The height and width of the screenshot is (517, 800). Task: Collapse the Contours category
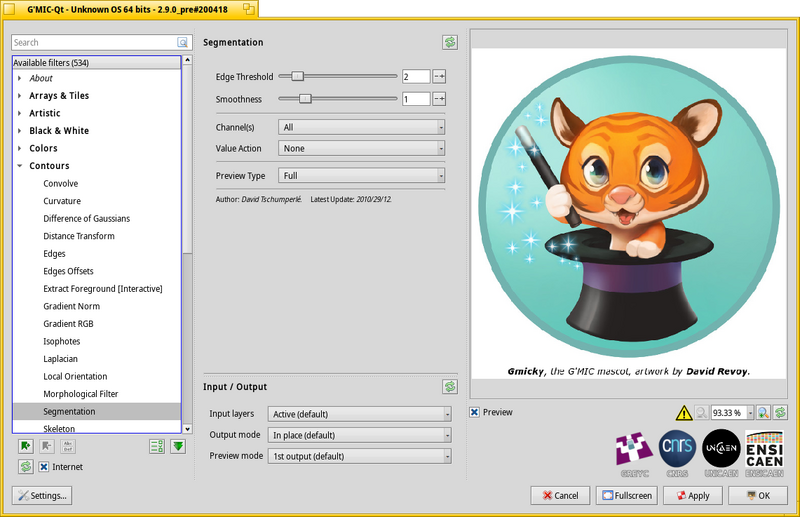click(x=19, y=166)
